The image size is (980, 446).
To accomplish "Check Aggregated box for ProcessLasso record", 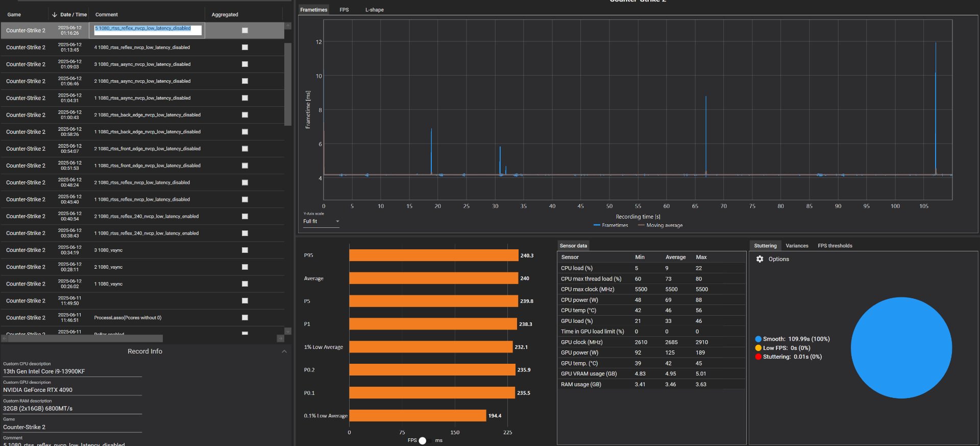I will (245, 318).
